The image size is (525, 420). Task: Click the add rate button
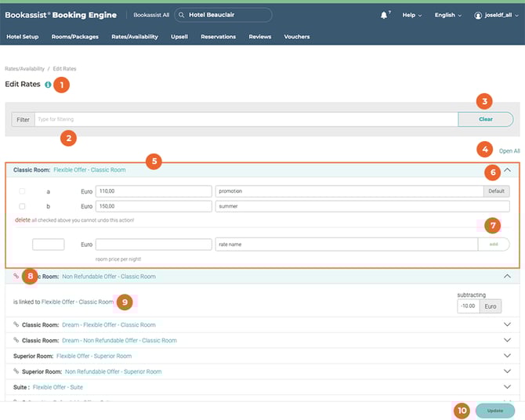pos(493,244)
